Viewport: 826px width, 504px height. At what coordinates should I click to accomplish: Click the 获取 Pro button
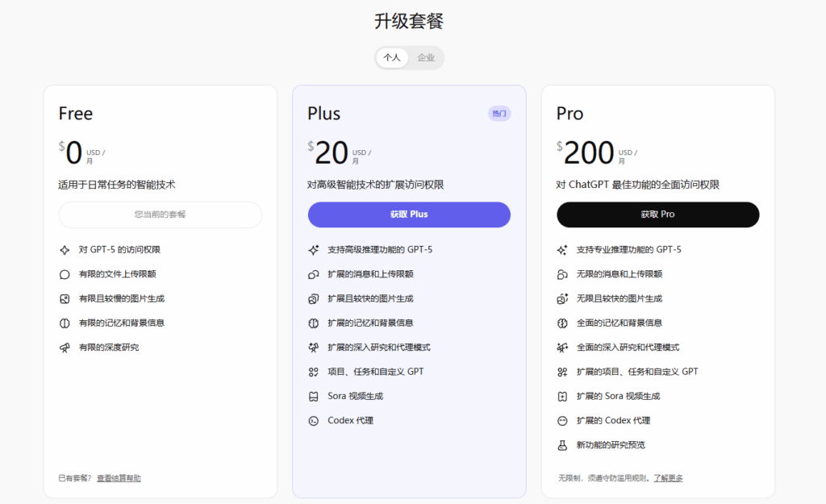[x=658, y=215]
